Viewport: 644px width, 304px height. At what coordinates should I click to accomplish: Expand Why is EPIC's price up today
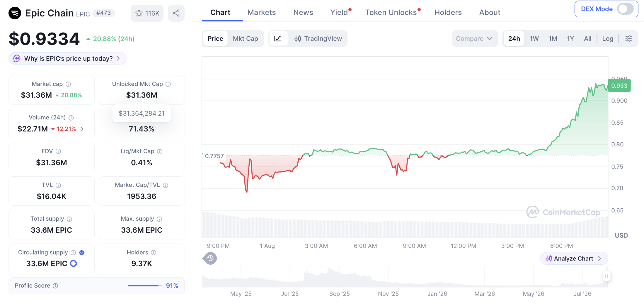(x=68, y=58)
